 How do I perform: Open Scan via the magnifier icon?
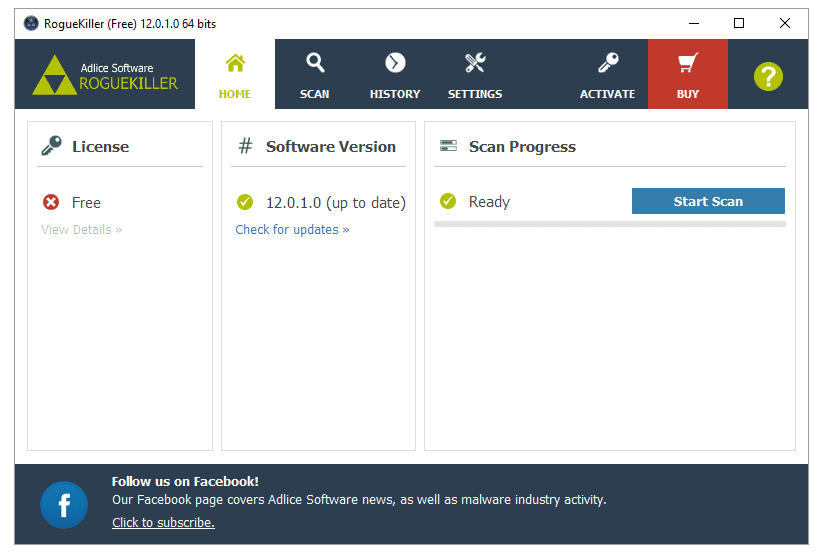pos(315,64)
